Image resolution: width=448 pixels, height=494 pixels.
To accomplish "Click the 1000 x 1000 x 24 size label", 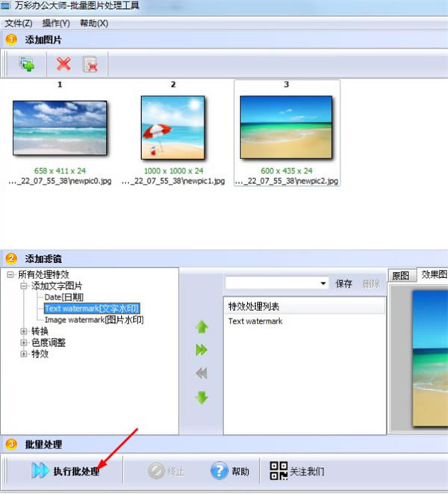I will (x=173, y=170).
